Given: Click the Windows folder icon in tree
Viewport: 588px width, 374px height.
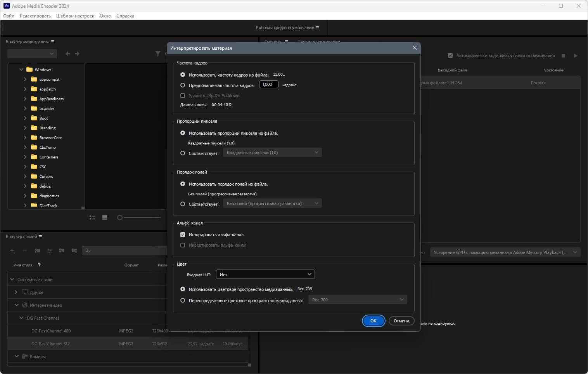Looking at the screenshot, I should click(x=29, y=70).
